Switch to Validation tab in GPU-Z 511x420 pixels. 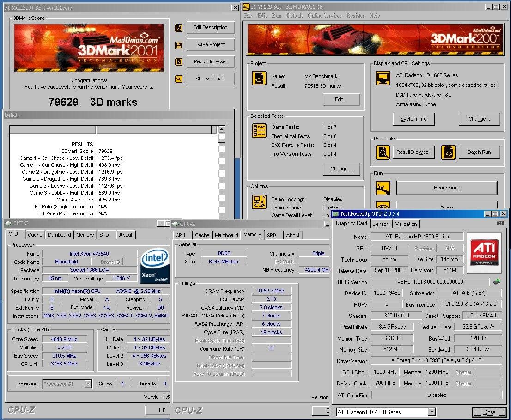coord(406,224)
